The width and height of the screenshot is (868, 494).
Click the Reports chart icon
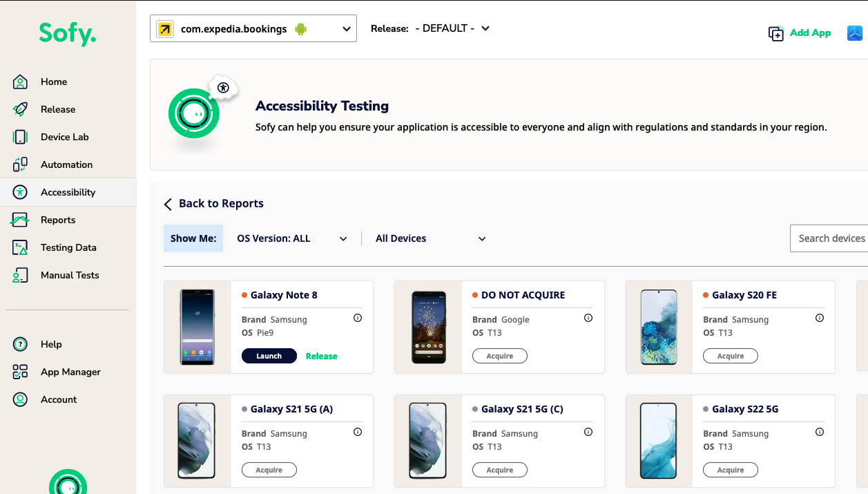pyautogui.click(x=20, y=220)
